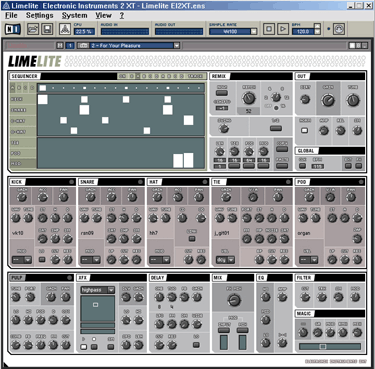Image resolution: width=375 pixels, height=369 pixels.
Task: Select the MOD row label in sequencer
Action: pyautogui.click(x=23, y=164)
